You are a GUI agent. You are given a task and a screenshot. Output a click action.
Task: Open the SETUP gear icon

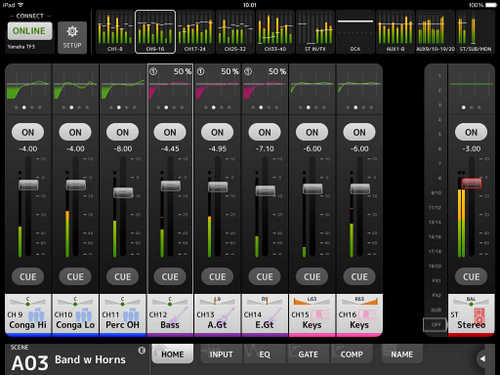[x=72, y=38]
